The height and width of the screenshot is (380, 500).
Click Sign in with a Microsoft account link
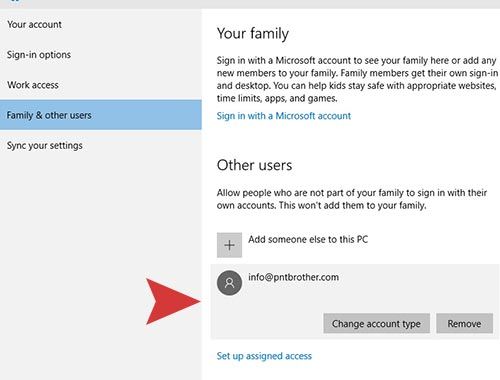284,116
